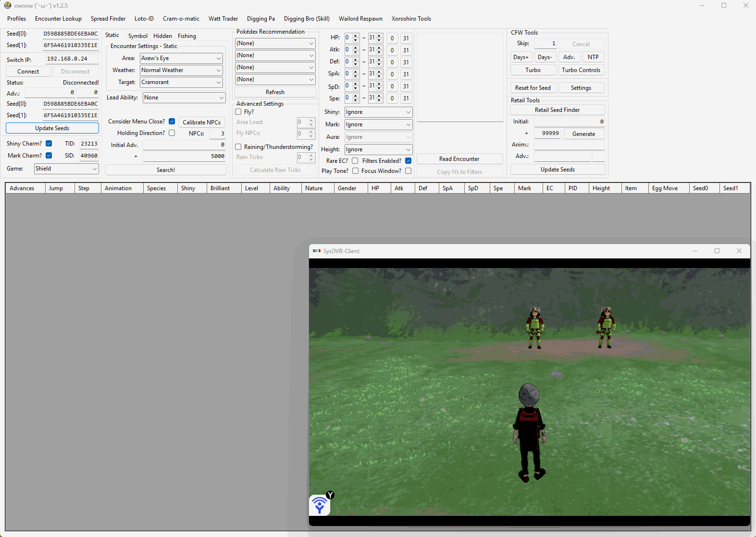Screen dimensions: 756x537
Task: Click the Calibrate NPCs button
Action: pyautogui.click(x=202, y=122)
